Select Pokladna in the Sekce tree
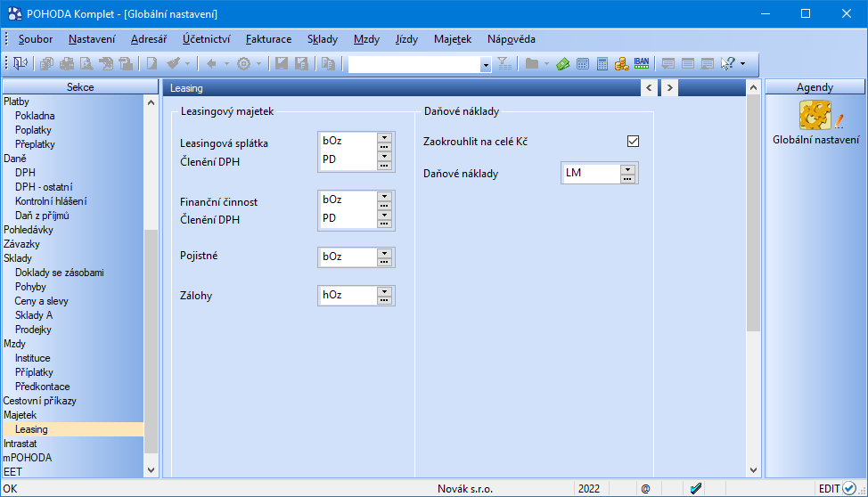Screen dimensions: 868x497 (x=35, y=116)
